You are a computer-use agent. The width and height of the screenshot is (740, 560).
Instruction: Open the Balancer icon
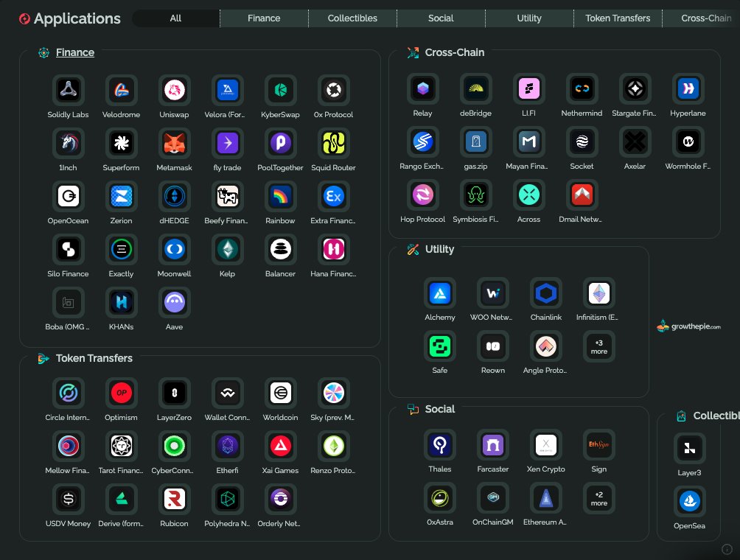[280, 249]
